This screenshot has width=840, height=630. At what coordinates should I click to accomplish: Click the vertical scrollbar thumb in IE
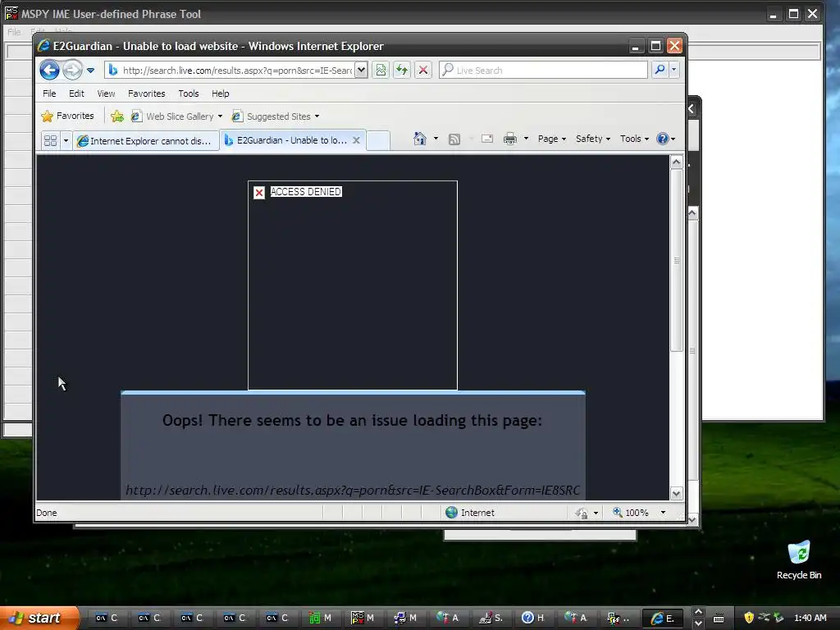point(677,260)
